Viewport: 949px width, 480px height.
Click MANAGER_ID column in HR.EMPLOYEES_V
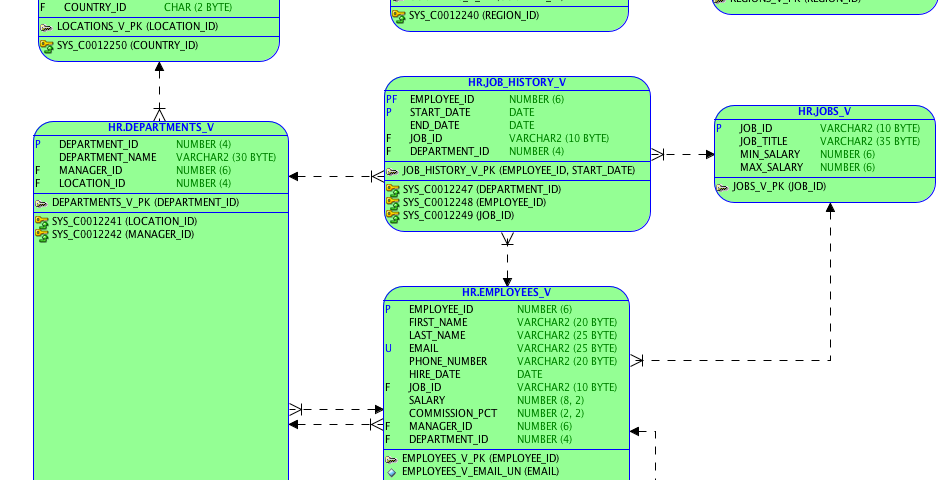[441, 427]
